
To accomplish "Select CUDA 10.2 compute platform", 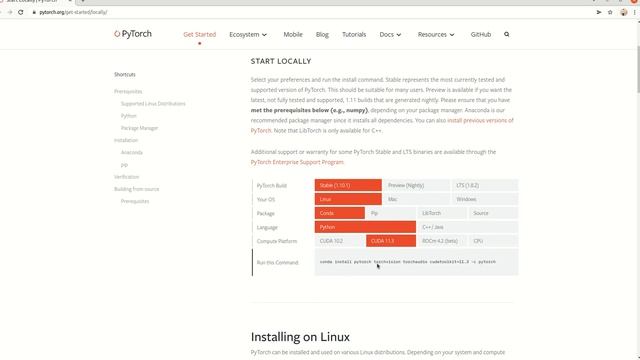I will (340, 241).
